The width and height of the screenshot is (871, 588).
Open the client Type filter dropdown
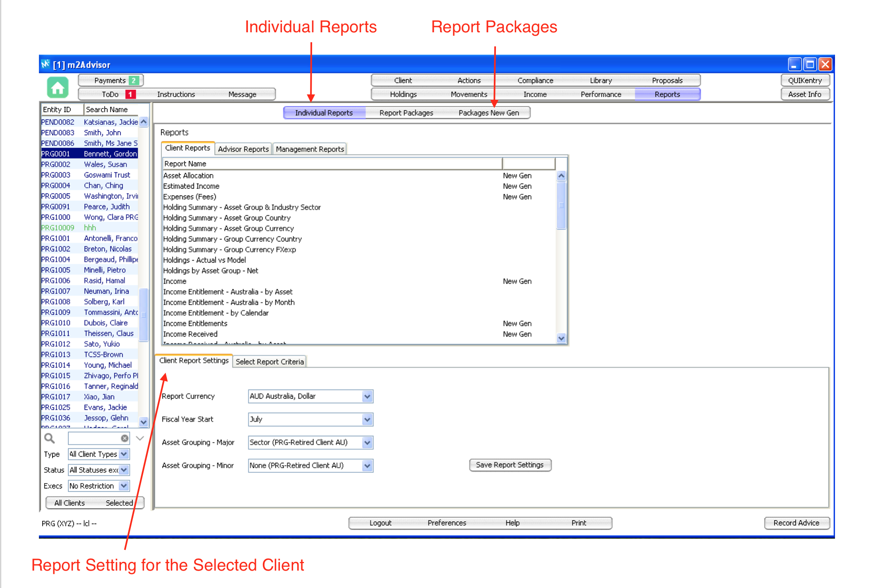click(x=124, y=454)
